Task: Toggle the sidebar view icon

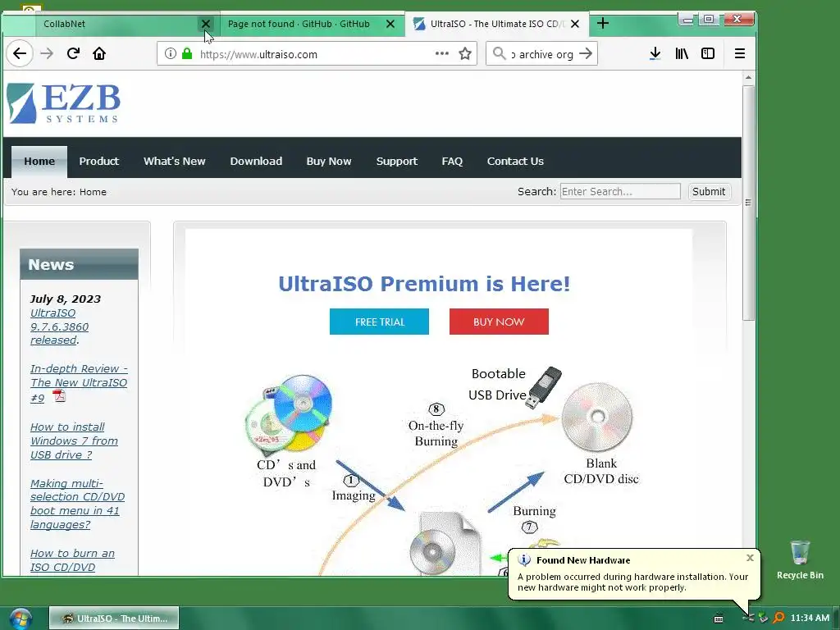Action: click(x=708, y=53)
